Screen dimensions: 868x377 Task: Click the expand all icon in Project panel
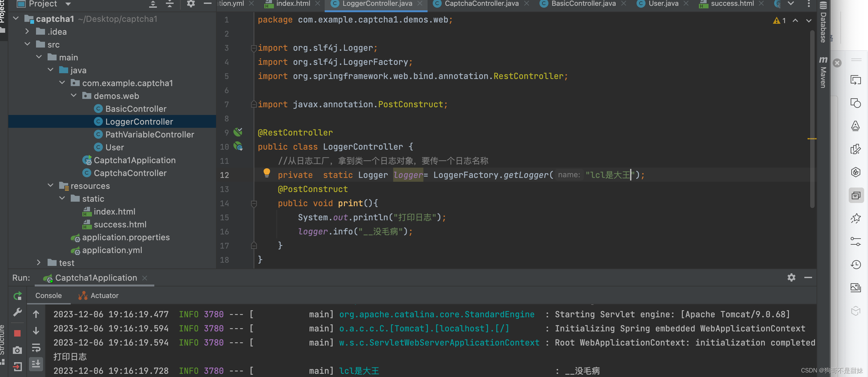(x=153, y=4)
